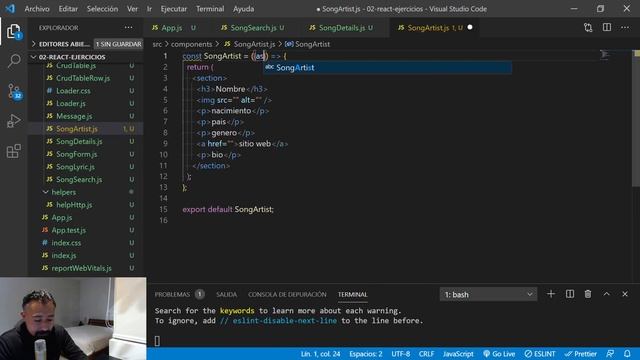This screenshot has height=360, width=640.
Task: Open the Selección menu
Action: (x=102, y=9)
